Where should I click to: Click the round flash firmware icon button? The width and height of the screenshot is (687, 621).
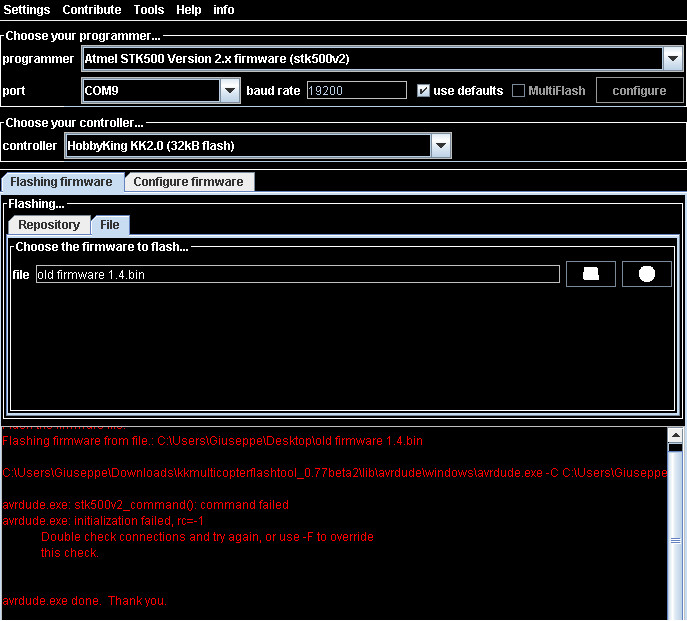click(x=647, y=274)
